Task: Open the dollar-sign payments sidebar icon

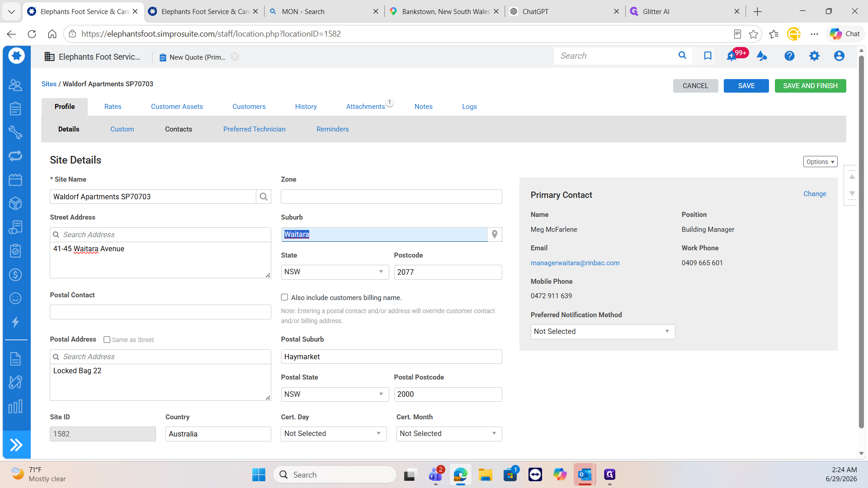Action: 15,274
